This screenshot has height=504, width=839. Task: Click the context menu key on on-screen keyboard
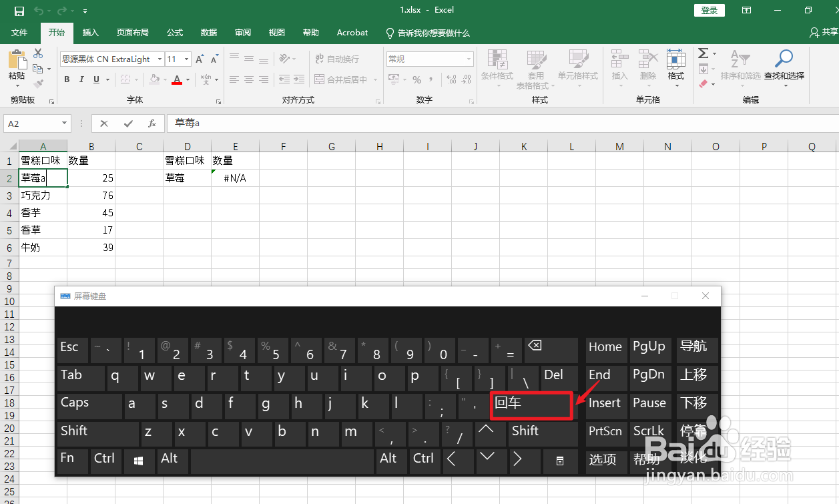pos(559,461)
